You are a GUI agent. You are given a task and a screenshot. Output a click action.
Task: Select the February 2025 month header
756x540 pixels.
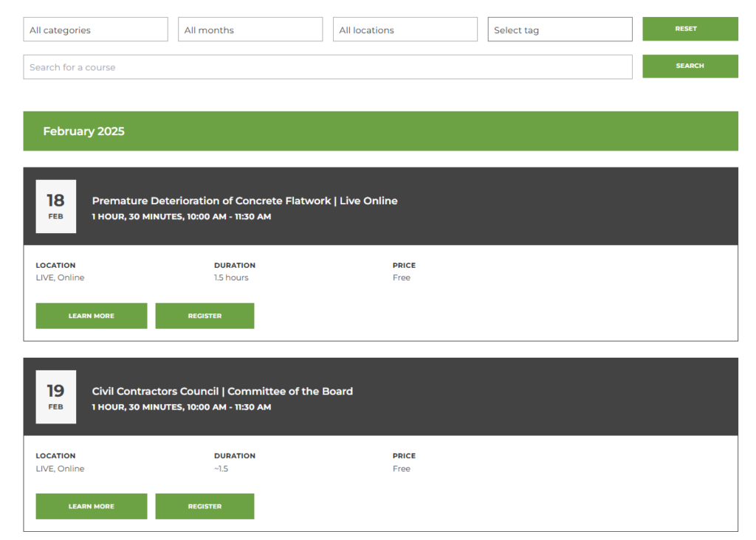380,131
